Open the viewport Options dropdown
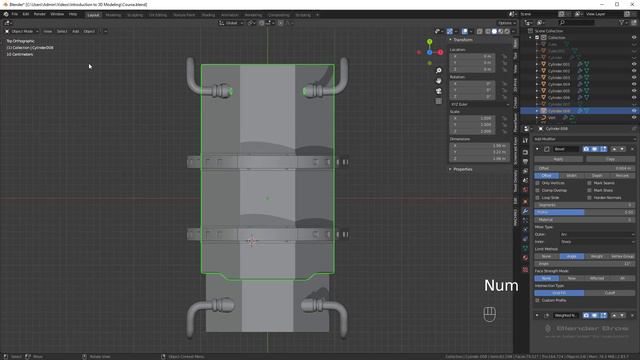The width and height of the screenshot is (640, 360). pos(507,23)
